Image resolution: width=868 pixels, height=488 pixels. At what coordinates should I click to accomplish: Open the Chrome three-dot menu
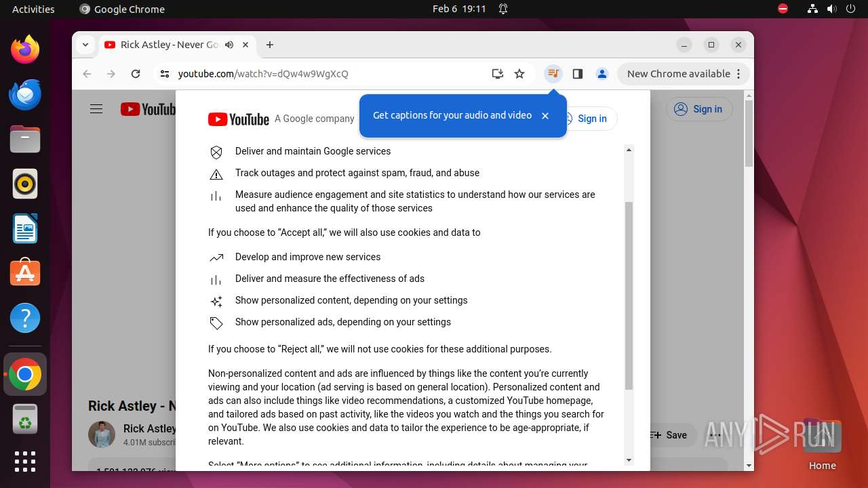click(x=738, y=74)
